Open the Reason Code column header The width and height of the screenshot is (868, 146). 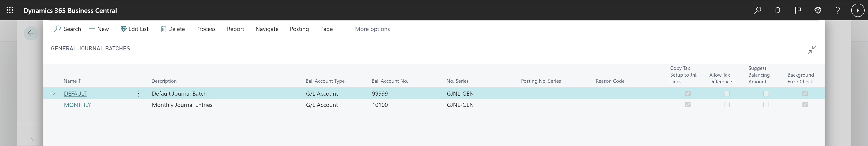[610, 81]
